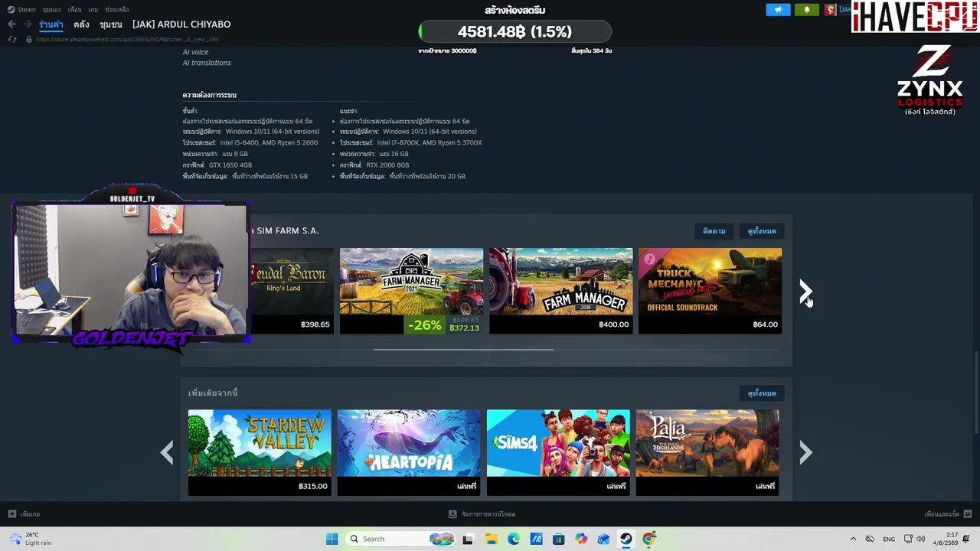This screenshot has height=551, width=980.
Task: Open Google Chrome from the taskbar
Action: [x=648, y=539]
